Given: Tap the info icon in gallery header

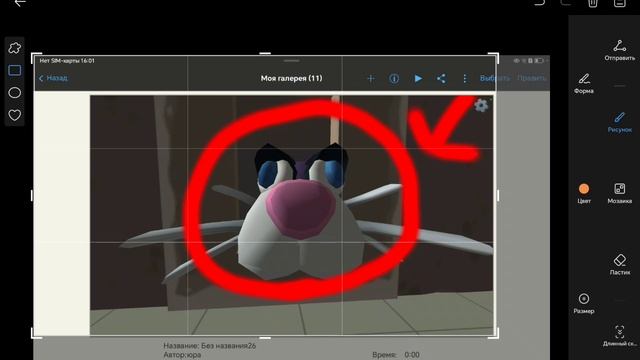Looking at the screenshot, I should coord(394,78).
